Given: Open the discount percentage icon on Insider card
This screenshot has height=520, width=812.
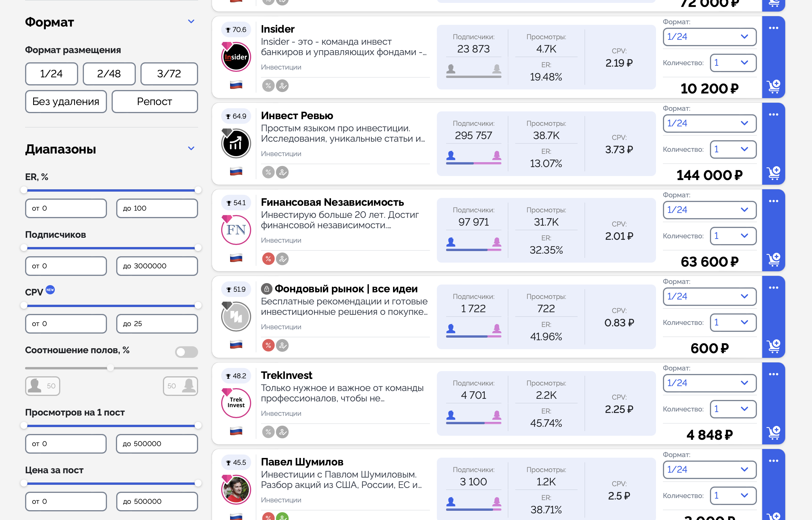Looking at the screenshot, I should tap(268, 86).
